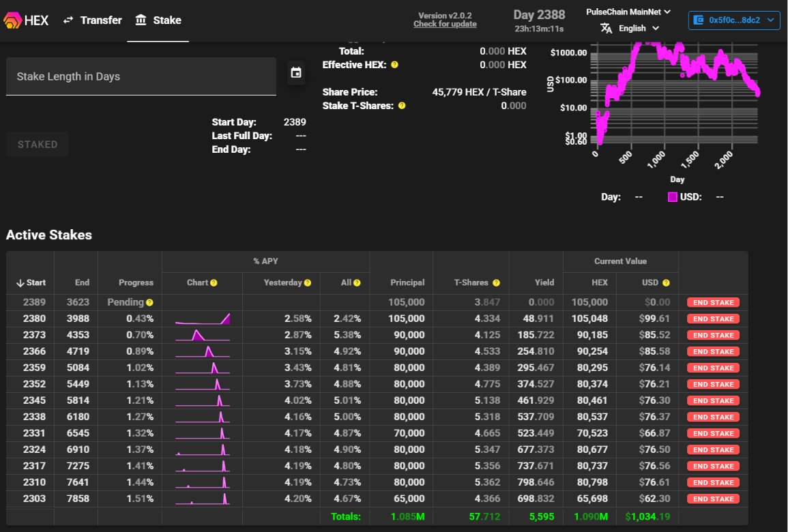Select the 1.51% progress cell
Viewport: 788px width, 532px height.
(x=140, y=499)
